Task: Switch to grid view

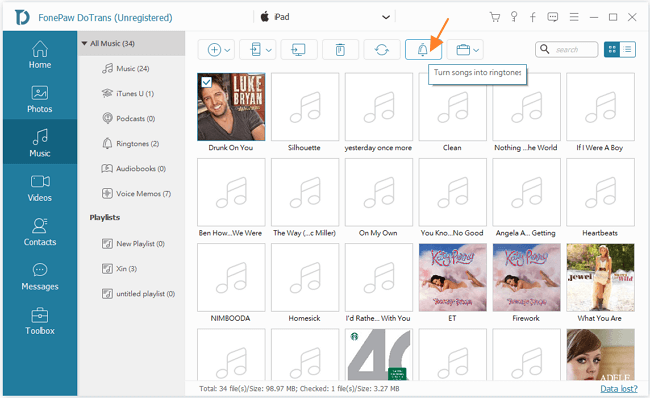Action: click(612, 50)
